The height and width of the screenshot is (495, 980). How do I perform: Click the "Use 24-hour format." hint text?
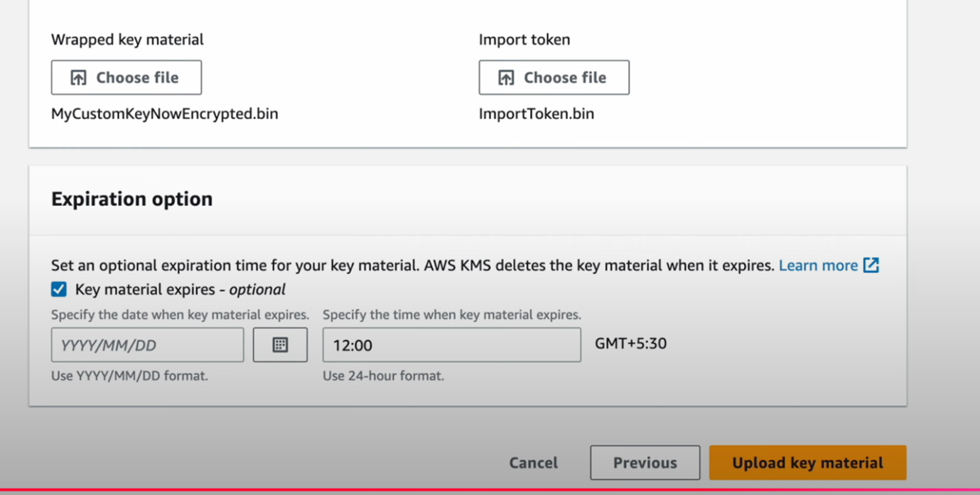383,376
